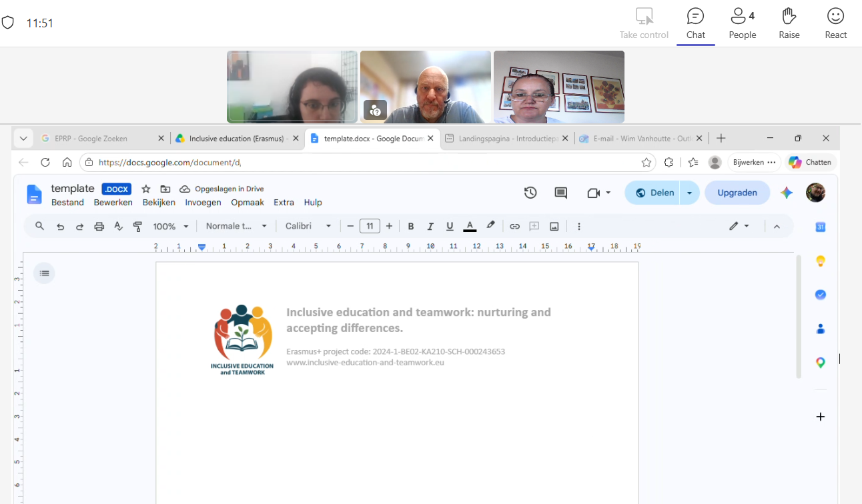Open the Bestand menu
862x504 pixels.
pyautogui.click(x=67, y=203)
